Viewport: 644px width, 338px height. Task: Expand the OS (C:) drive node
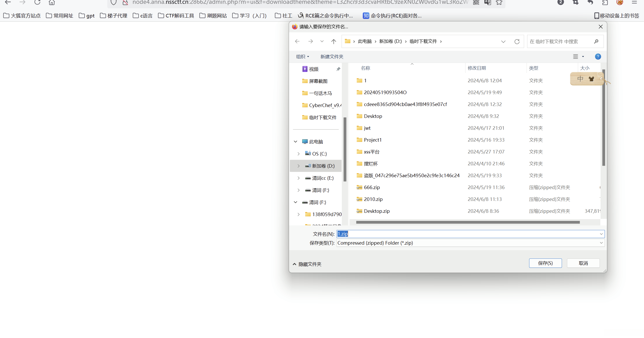point(298,154)
